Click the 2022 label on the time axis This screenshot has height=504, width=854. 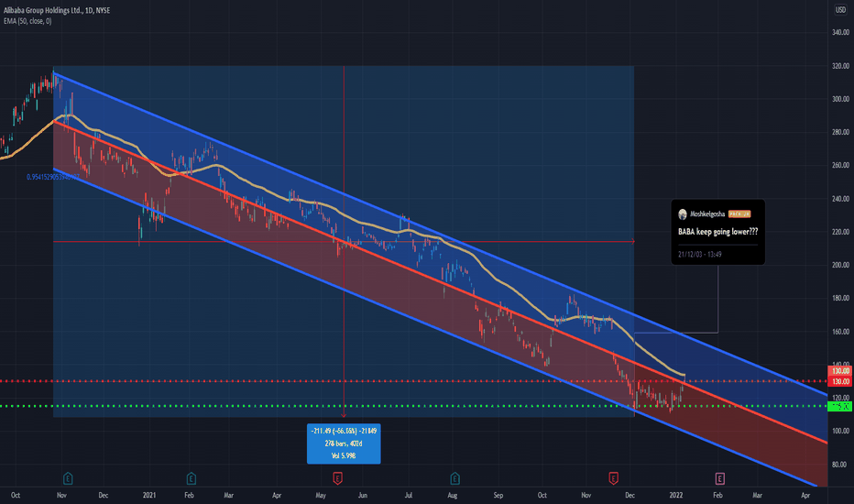[x=676, y=495]
